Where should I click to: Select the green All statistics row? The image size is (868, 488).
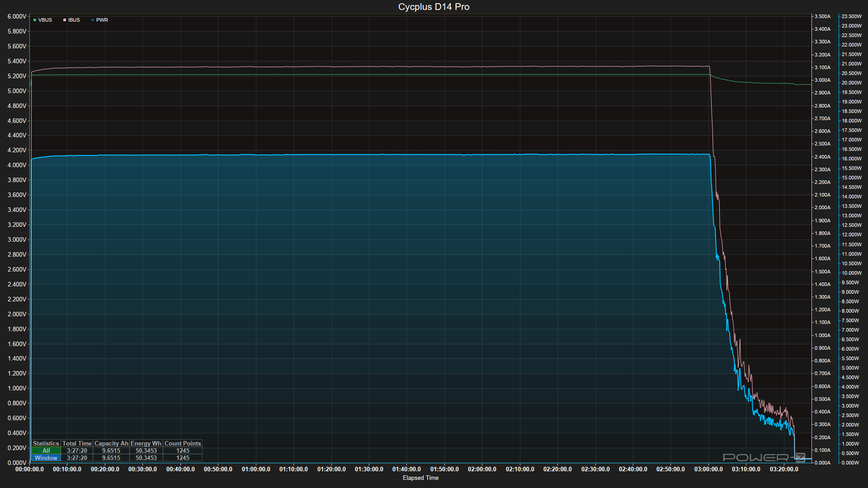click(46, 450)
